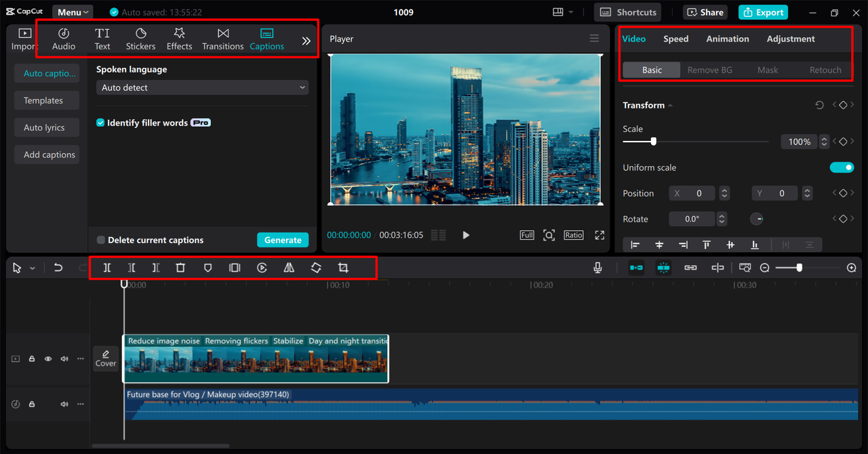
Task: Click the timeline zoom-to-fit ruler icon
Action: click(745, 268)
